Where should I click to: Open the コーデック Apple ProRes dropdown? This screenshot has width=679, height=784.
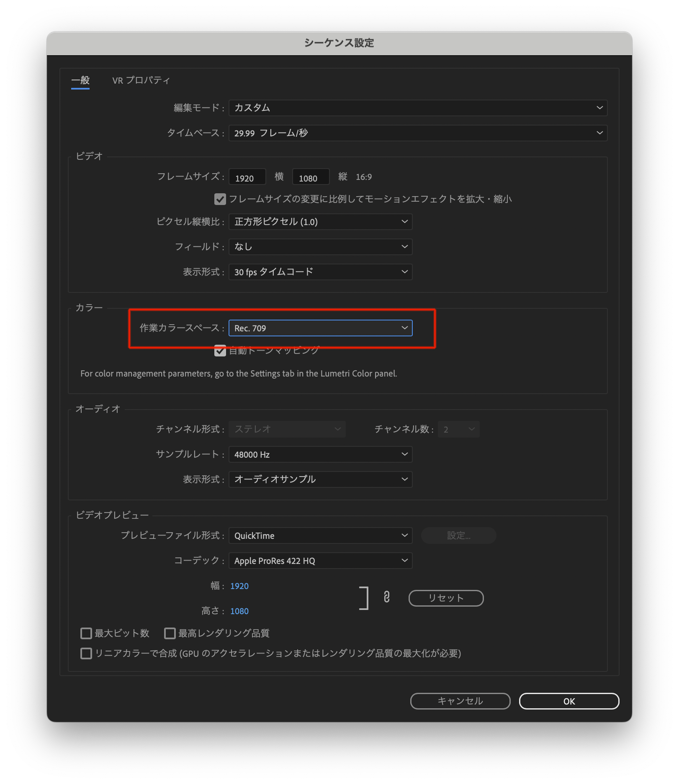click(320, 561)
